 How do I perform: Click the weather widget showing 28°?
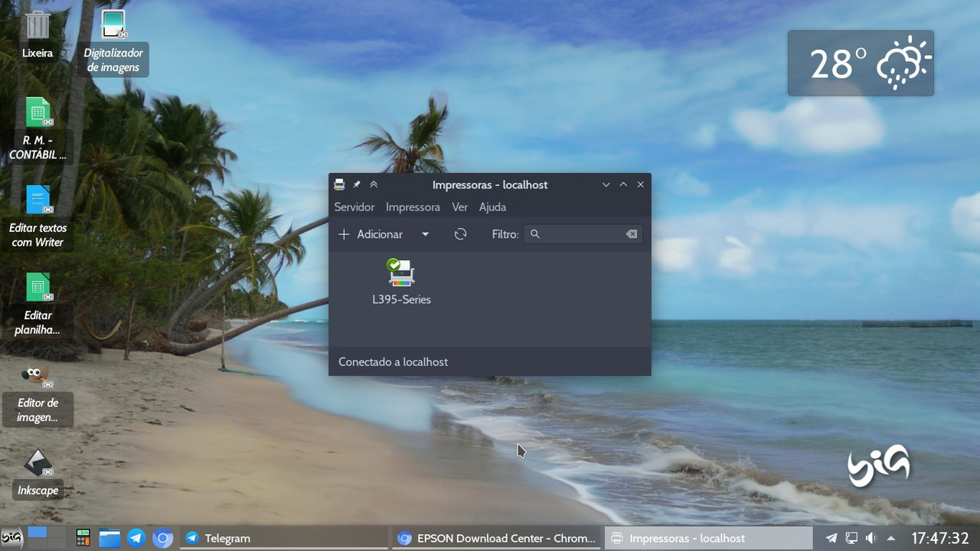click(861, 64)
